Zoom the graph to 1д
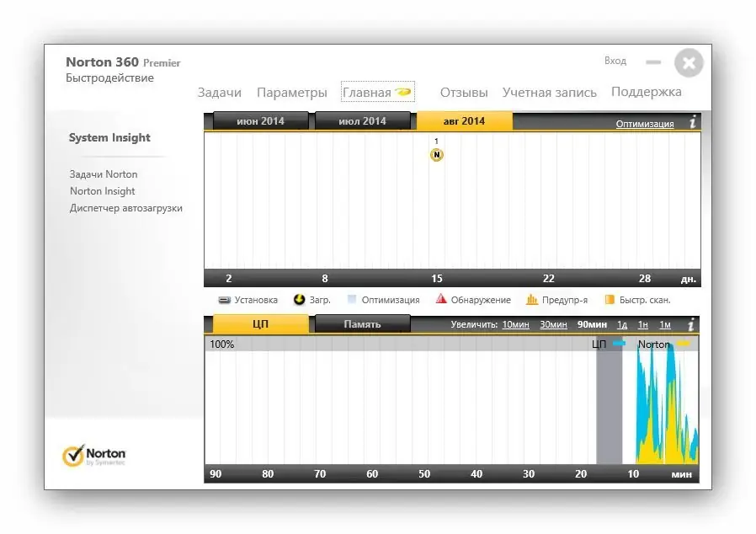Screen dimensions: 756x534 point(622,324)
